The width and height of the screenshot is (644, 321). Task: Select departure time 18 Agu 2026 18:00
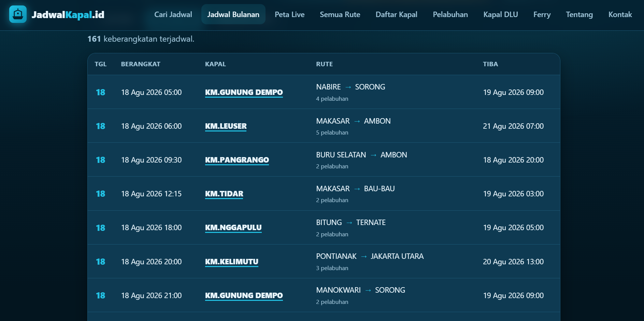(x=151, y=227)
